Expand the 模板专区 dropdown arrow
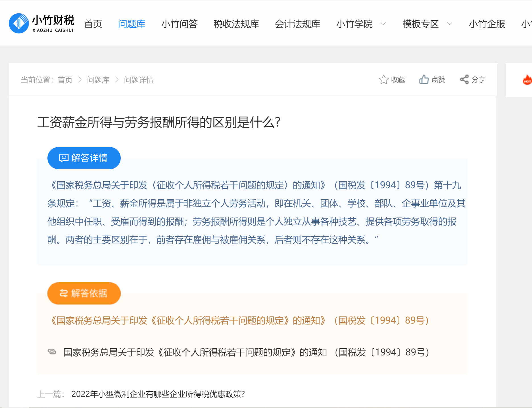Image resolution: width=532 pixels, height=408 pixels. (x=449, y=24)
